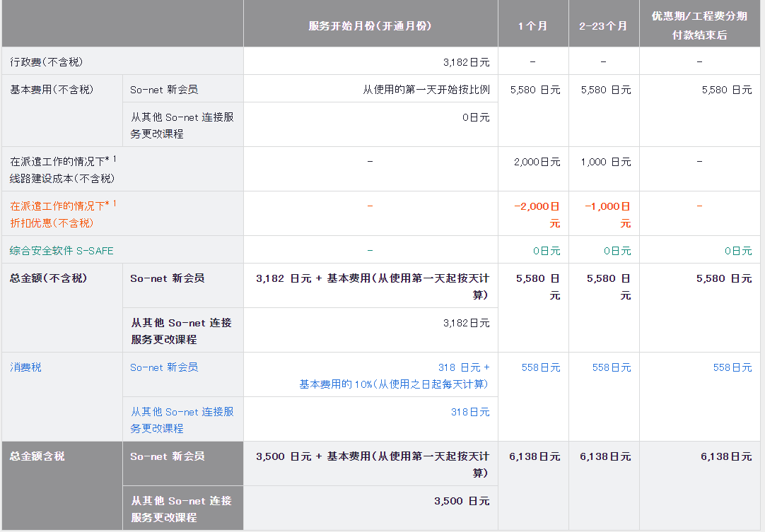Click the 2,000日元 line construction cost cell
This screenshot has height=532, width=765.
pyautogui.click(x=537, y=162)
